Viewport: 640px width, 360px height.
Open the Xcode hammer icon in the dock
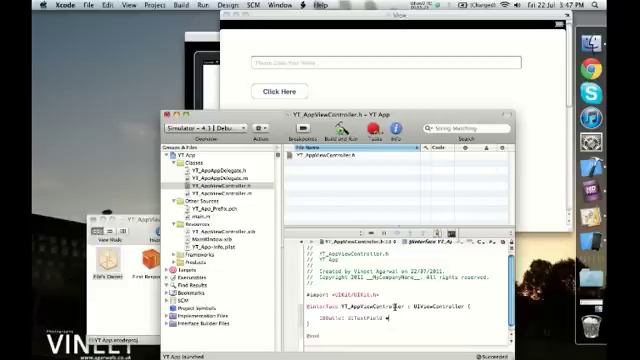[x=591, y=167]
